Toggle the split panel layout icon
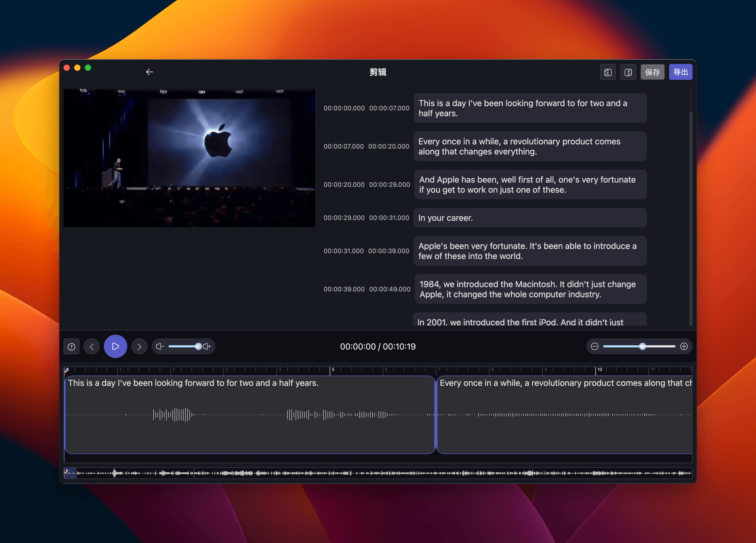This screenshot has width=756, height=543. pos(628,72)
